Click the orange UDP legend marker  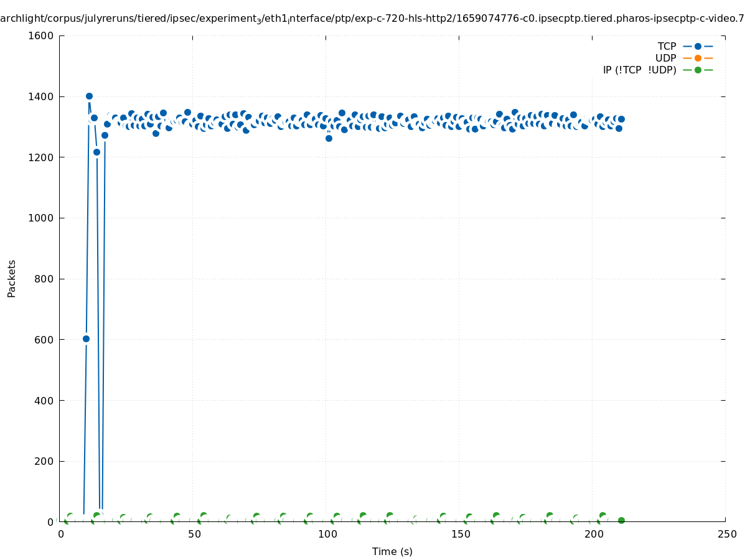coord(698,58)
